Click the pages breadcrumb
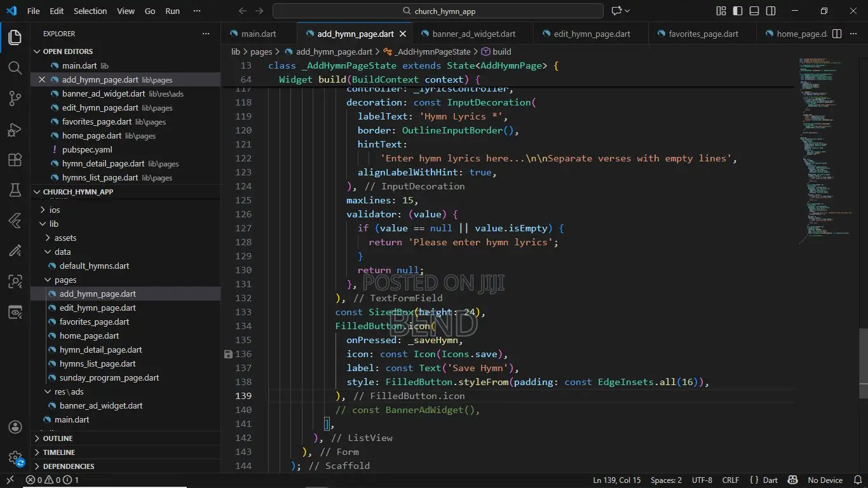Viewport: 868px width, 488px height. pyautogui.click(x=261, y=51)
